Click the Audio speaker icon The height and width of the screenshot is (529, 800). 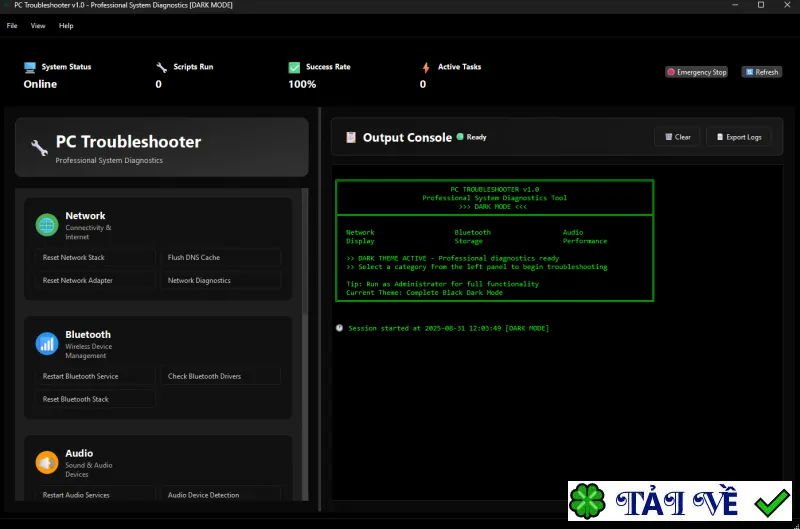coord(47,463)
